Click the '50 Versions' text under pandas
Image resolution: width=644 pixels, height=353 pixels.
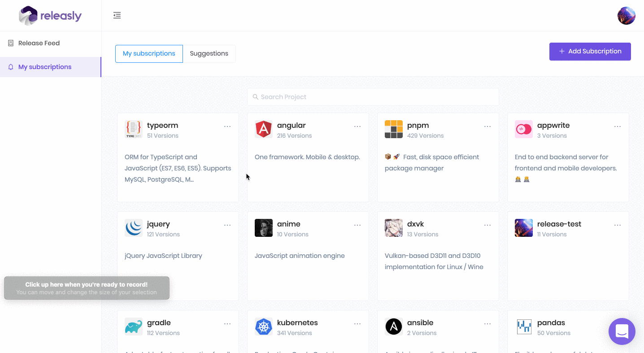tap(554, 333)
